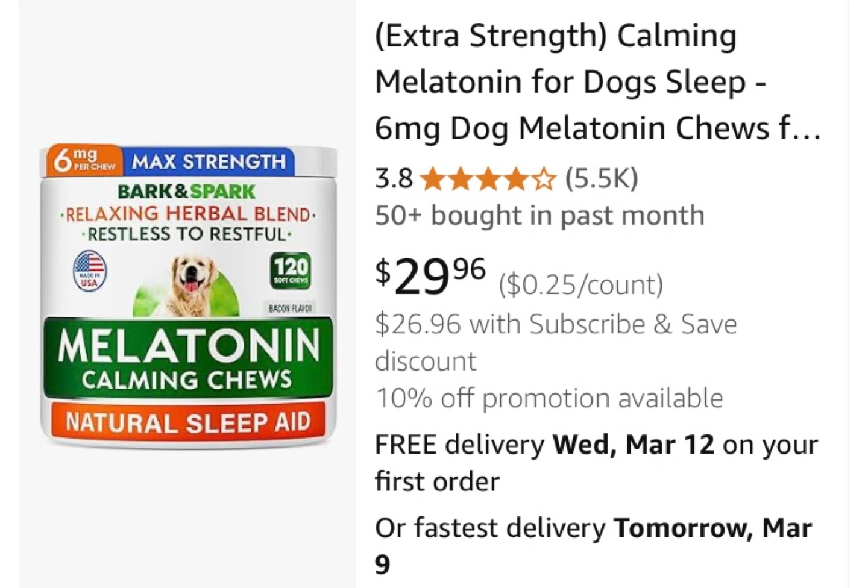
Task: Click the 3.8 rating number
Action: tap(394, 179)
